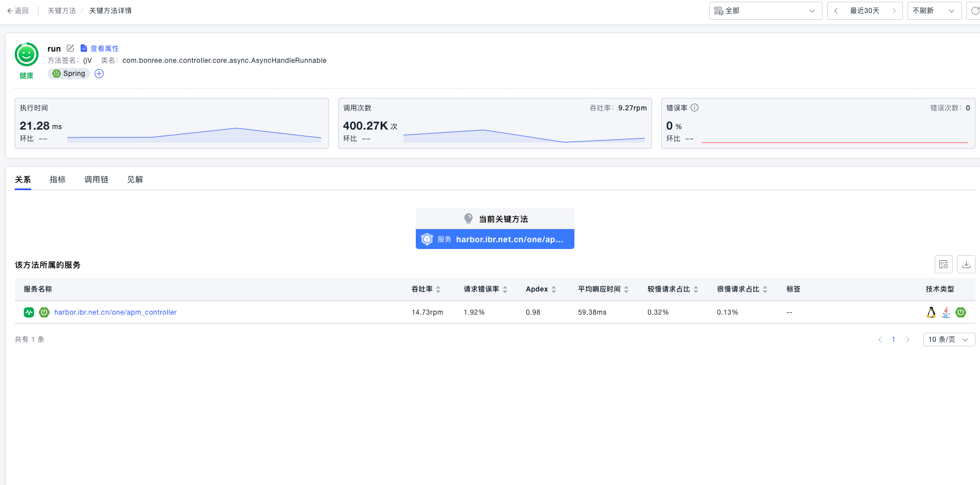Sort table by Apdex column
Image resolution: width=980 pixels, height=485 pixels.
[x=553, y=289]
